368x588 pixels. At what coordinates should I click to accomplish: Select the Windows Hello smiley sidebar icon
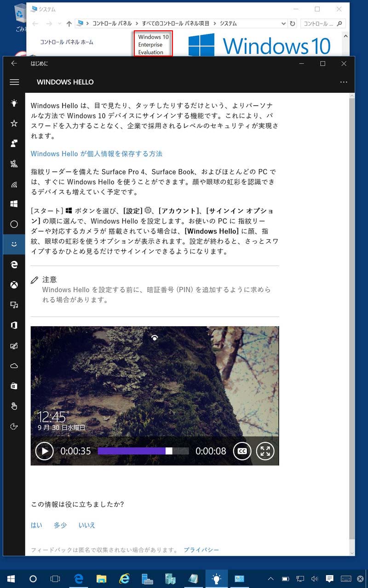click(14, 244)
